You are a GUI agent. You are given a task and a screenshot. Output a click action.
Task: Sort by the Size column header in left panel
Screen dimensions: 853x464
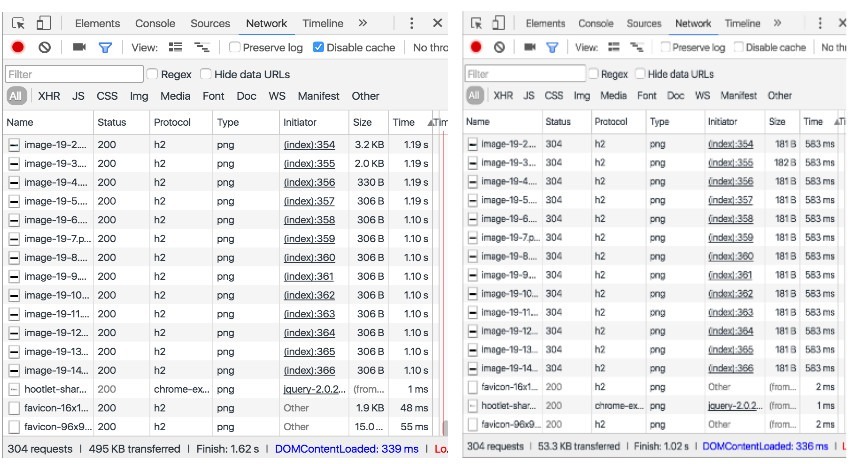click(x=362, y=122)
